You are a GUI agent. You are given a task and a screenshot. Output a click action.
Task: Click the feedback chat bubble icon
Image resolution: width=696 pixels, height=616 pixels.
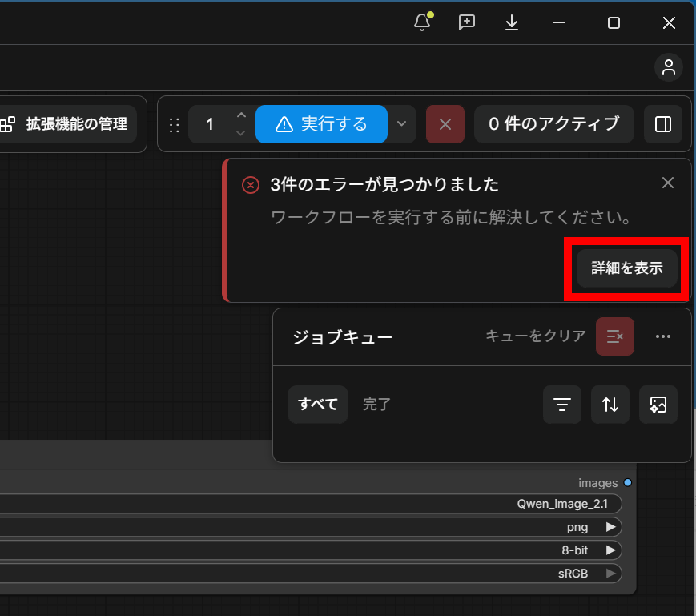click(466, 22)
